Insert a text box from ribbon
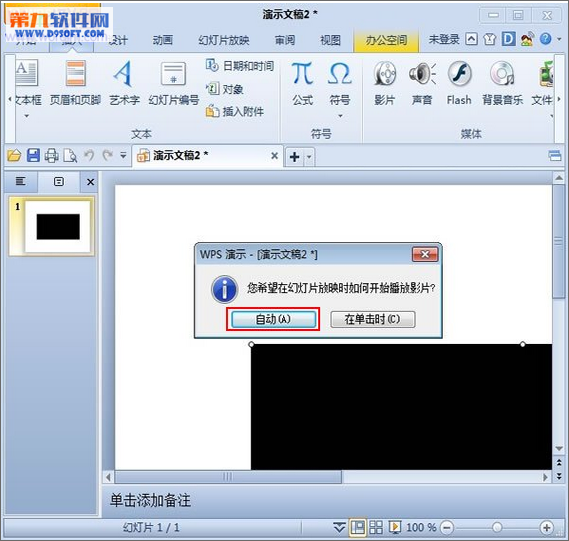This screenshot has height=541, width=569. point(28,83)
